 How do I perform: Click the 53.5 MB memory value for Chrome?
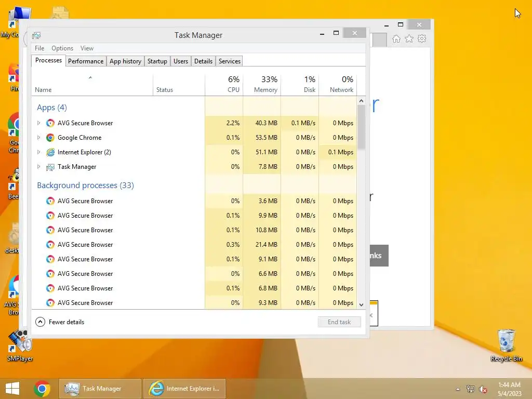267,137
